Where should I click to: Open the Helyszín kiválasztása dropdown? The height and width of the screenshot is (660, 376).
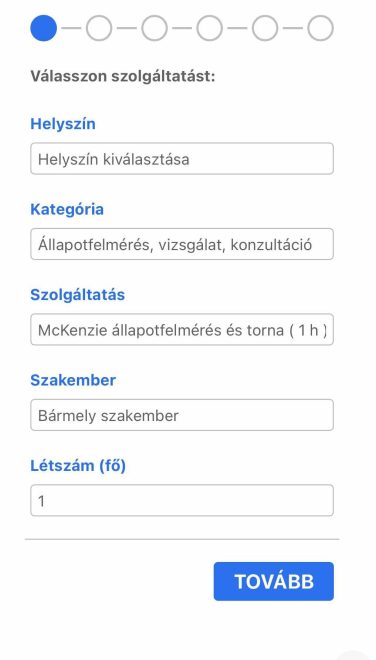click(x=182, y=159)
